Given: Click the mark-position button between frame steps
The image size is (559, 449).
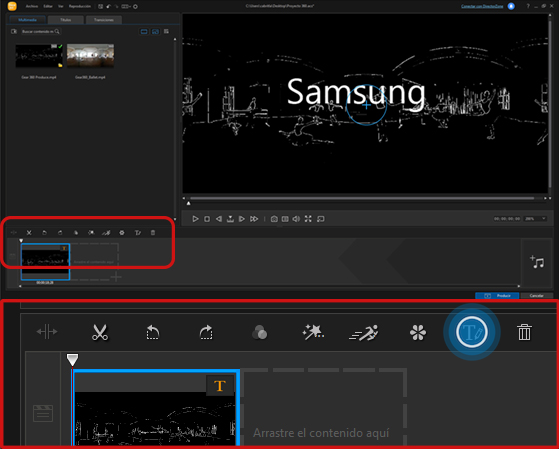Looking at the screenshot, I should (230, 219).
